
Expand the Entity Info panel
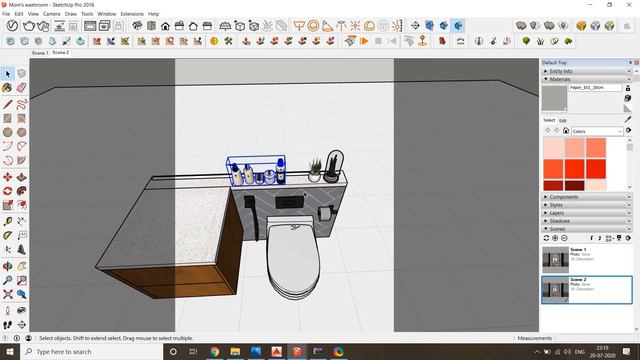pos(586,71)
